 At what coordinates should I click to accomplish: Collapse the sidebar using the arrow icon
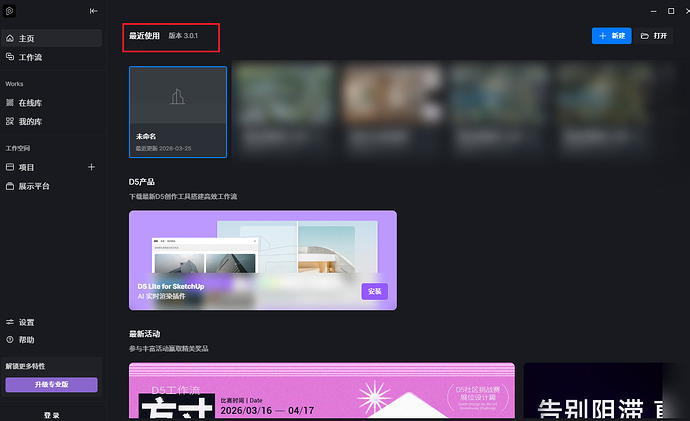(94, 11)
